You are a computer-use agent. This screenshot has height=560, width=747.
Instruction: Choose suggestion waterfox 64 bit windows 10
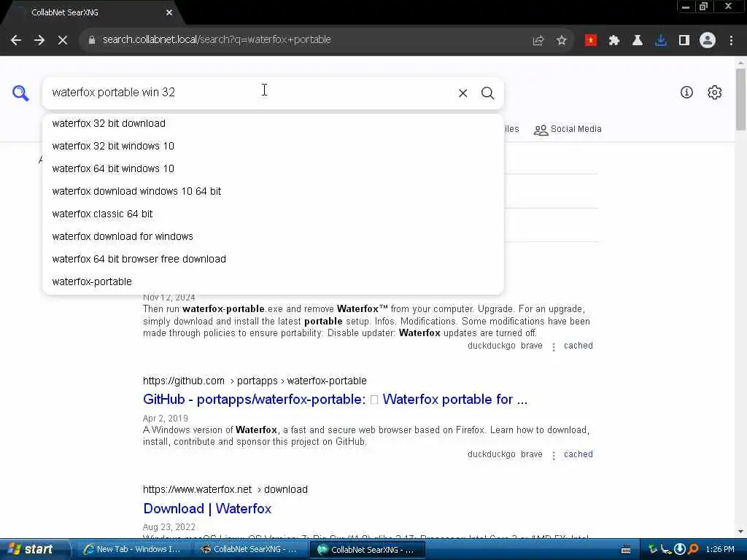pyautogui.click(x=273, y=168)
